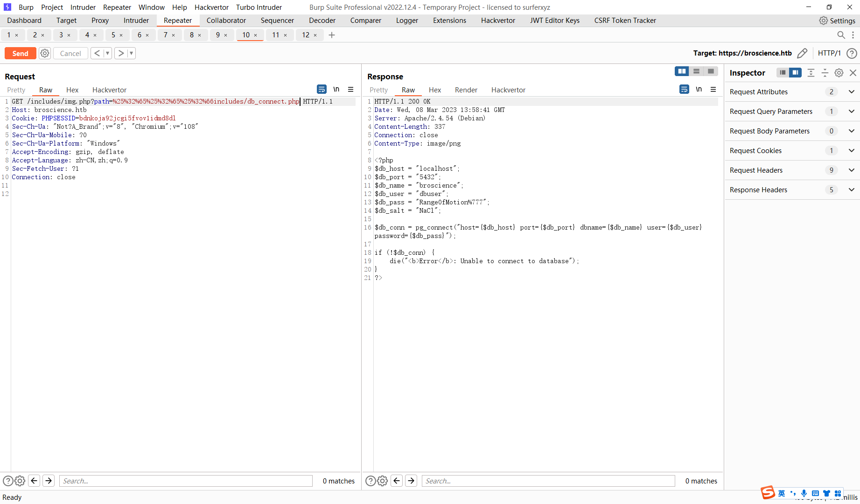This screenshot has width=860, height=504.
Task: Open the Repeater tabs options menu
Action: 853,35
